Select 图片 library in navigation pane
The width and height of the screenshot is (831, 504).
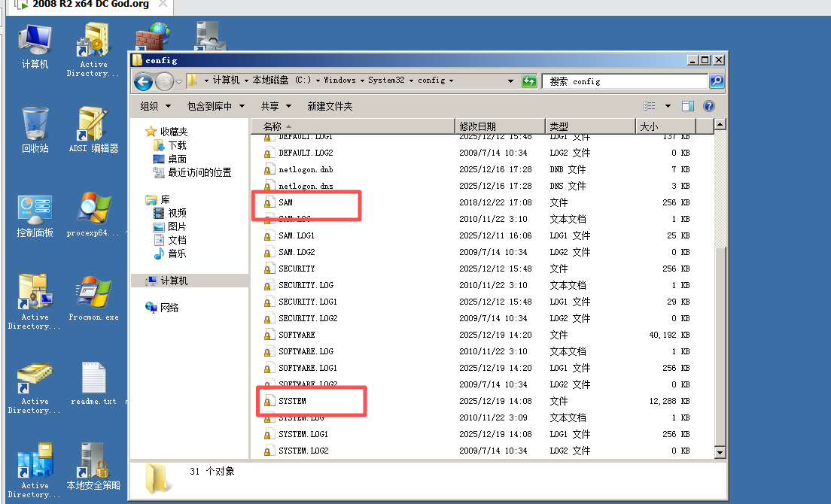click(x=169, y=226)
